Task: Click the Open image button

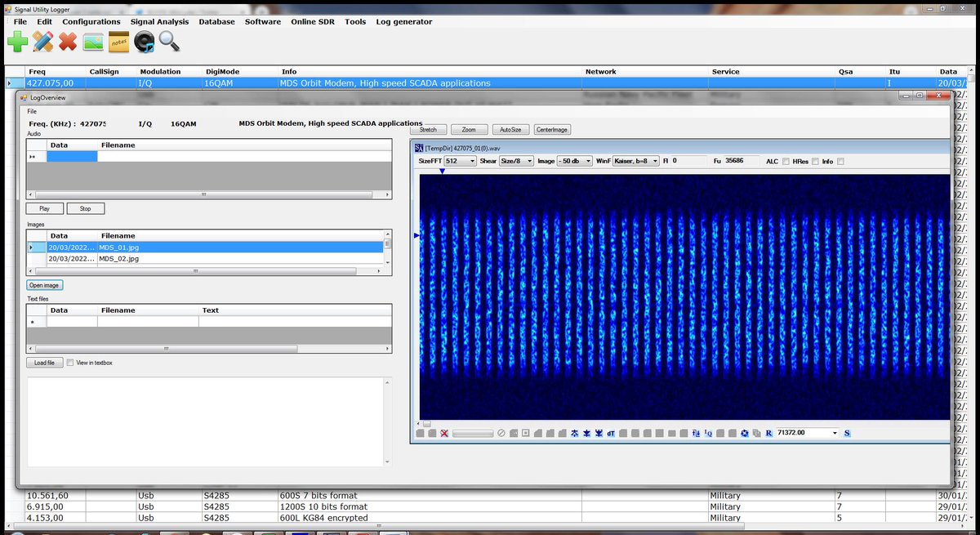Action: [x=45, y=285]
